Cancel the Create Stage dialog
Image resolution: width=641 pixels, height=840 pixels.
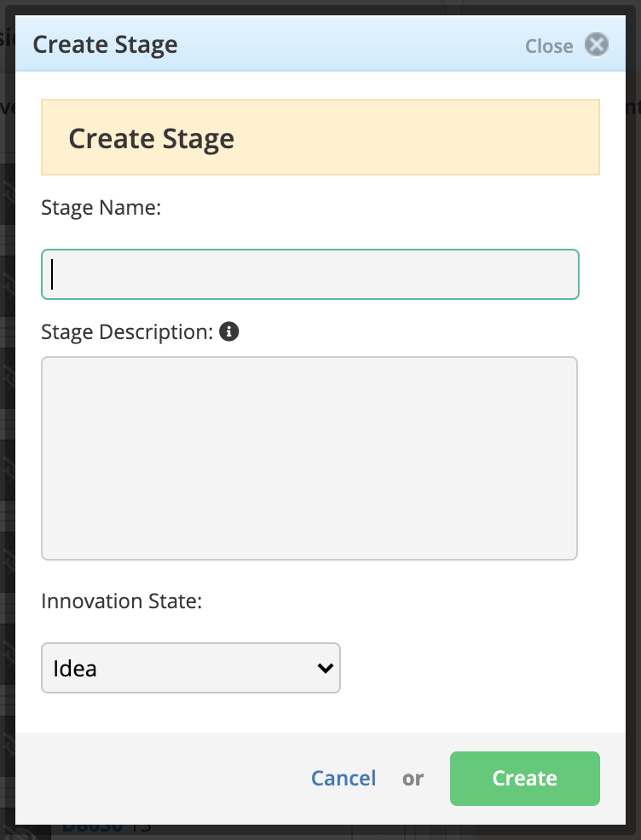344,779
